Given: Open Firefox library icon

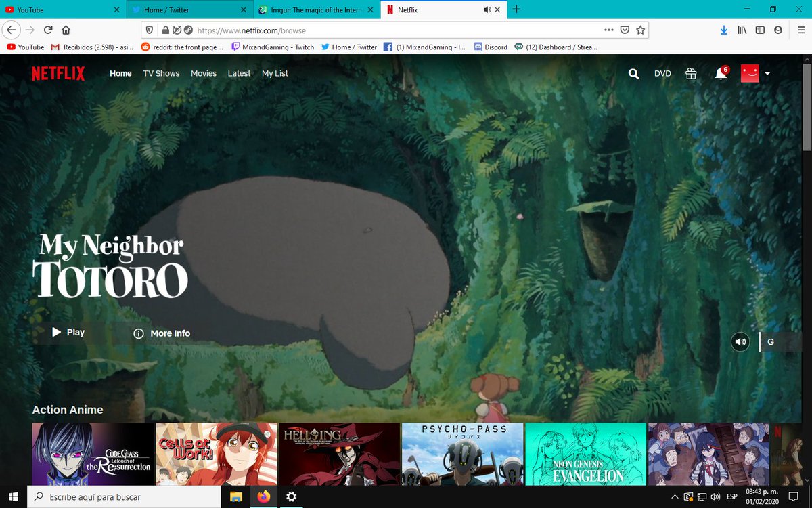Looking at the screenshot, I should tap(742, 30).
